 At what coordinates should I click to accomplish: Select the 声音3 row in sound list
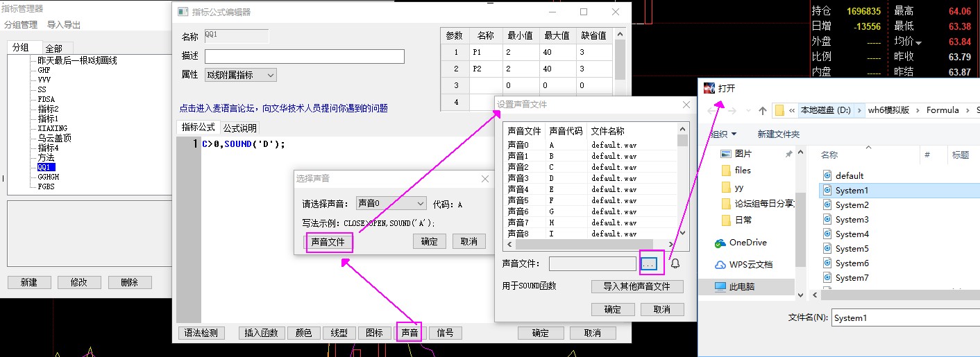click(x=518, y=178)
